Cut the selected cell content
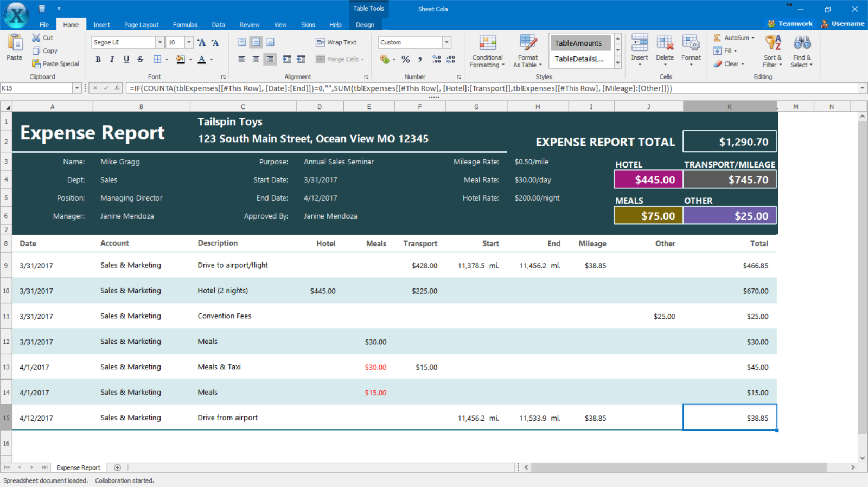 point(42,37)
